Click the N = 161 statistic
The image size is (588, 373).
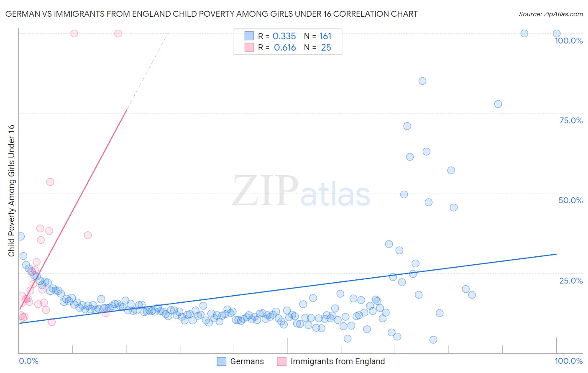pyautogui.click(x=318, y=36)
